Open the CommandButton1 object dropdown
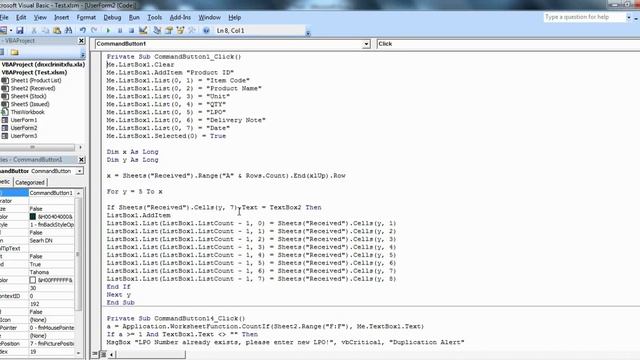This screenshot has height=360, width=640. coord(366,44)
